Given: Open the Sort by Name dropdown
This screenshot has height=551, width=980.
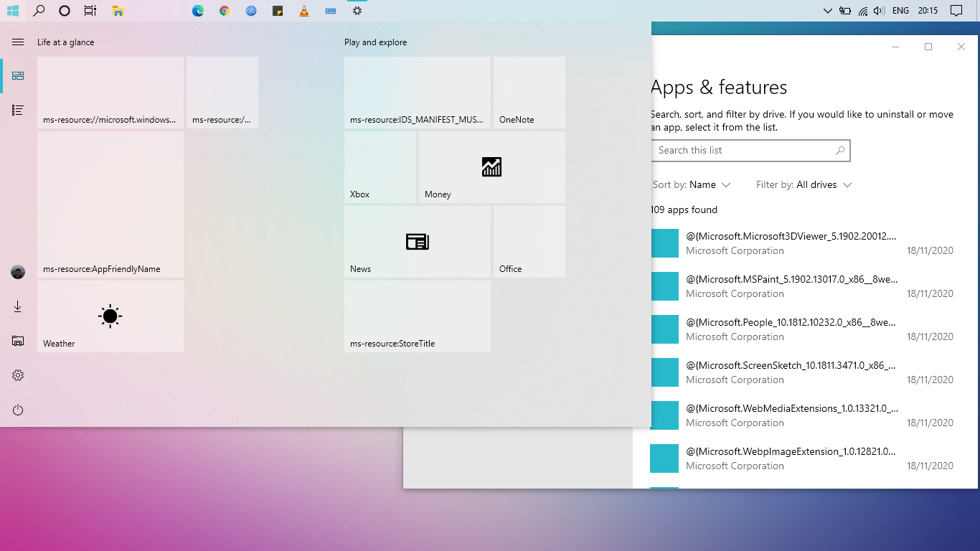Looking at the screenshot, I should pos(692,185).
